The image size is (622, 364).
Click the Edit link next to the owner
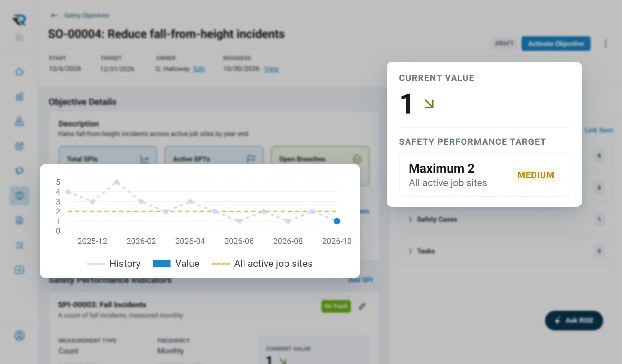coord(199,69)
